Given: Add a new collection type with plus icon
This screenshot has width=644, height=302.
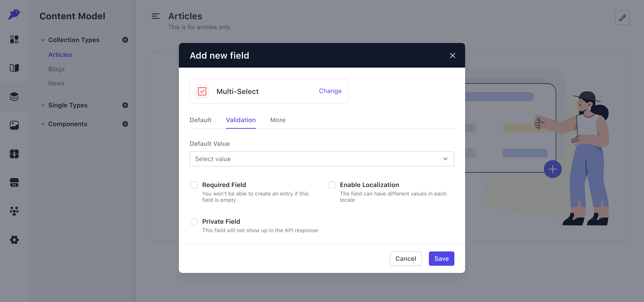Looking at the screenshot, I should coord(125,40).
